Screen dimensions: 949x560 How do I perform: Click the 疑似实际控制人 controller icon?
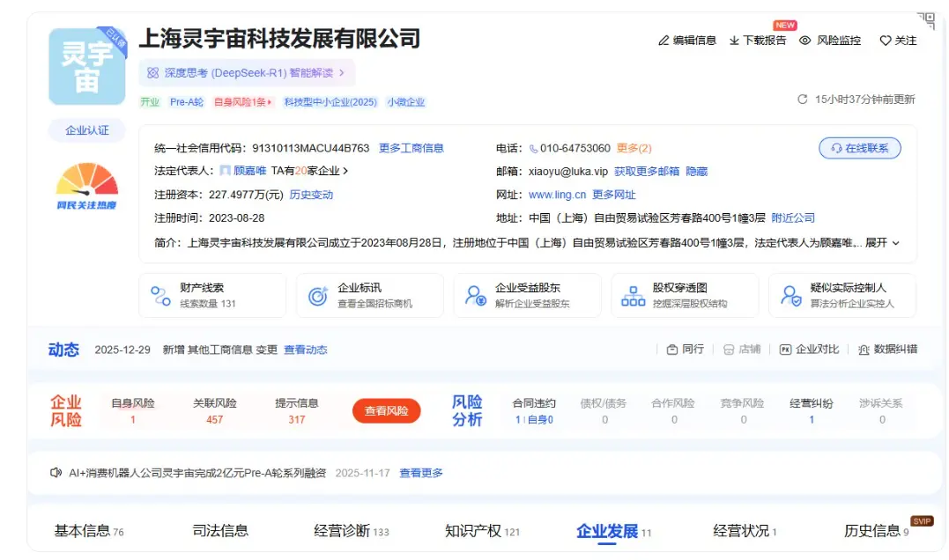click(790, 294)
